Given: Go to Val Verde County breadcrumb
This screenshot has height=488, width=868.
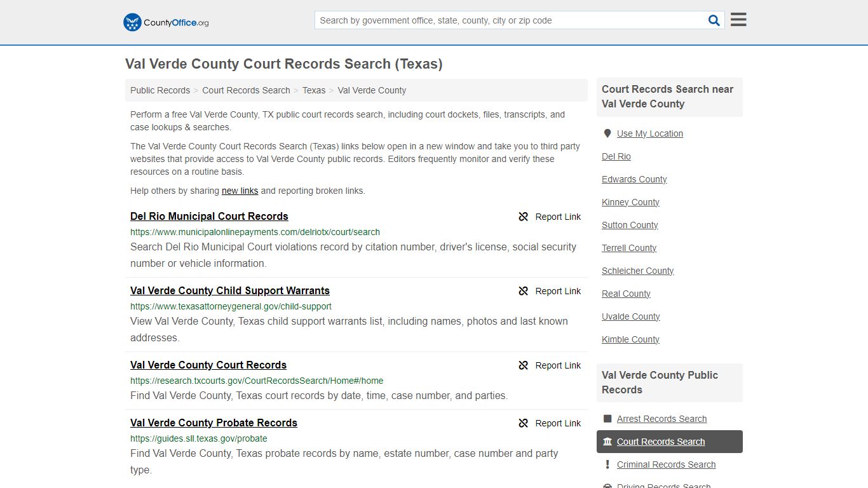Looking at the screenshot, I should 372,90.
